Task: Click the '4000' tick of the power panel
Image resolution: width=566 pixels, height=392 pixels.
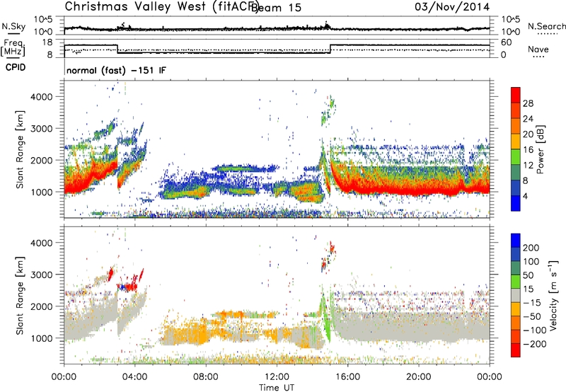Action: [42, 97]
